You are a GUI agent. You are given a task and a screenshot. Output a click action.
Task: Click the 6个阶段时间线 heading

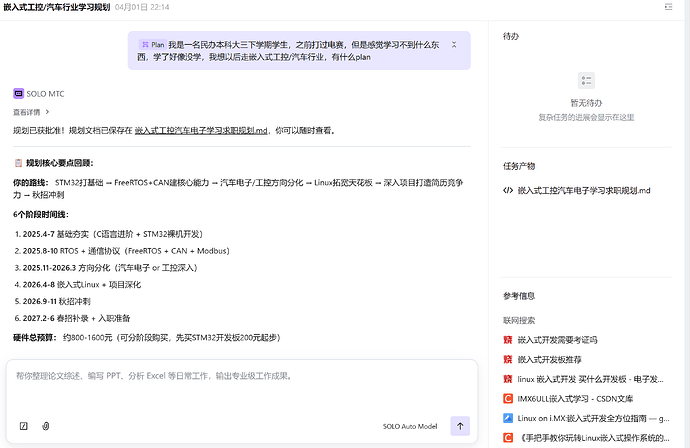pyautogui.click(x=41, y=215)
